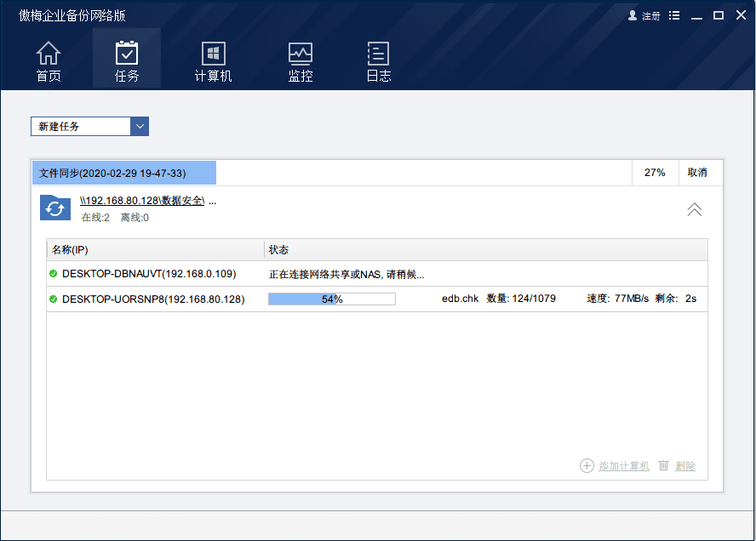Click the 注册 register link

pos(651,16)
